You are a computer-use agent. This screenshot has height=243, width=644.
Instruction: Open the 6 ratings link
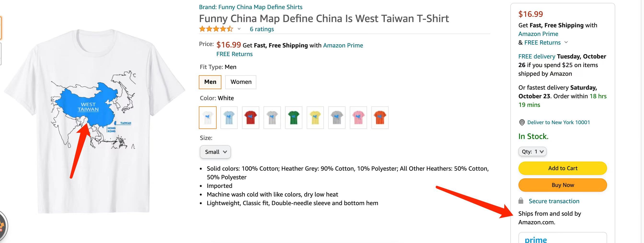262,29
